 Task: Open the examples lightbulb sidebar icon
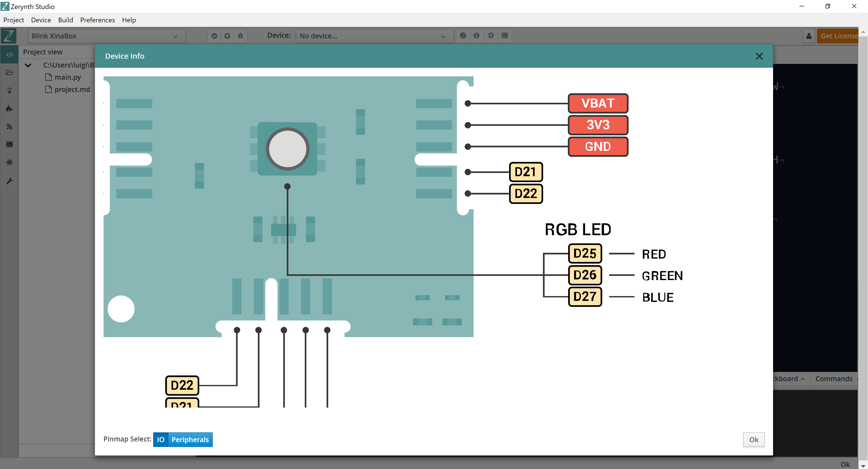click(9, 91)
